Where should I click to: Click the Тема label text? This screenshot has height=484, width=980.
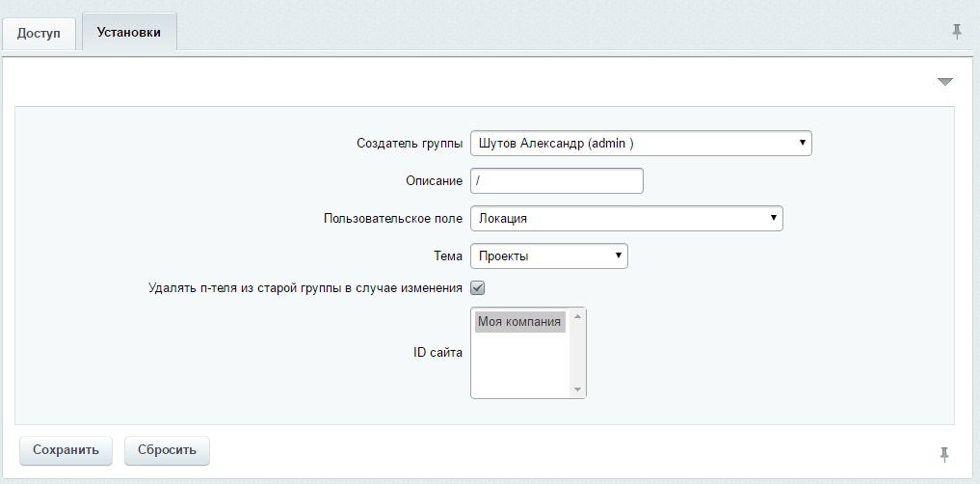point(447,255)
